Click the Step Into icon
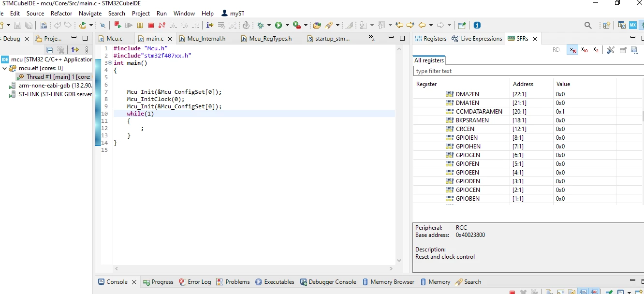This screenshot has height=294, width=644. click(x=173, y=25)
